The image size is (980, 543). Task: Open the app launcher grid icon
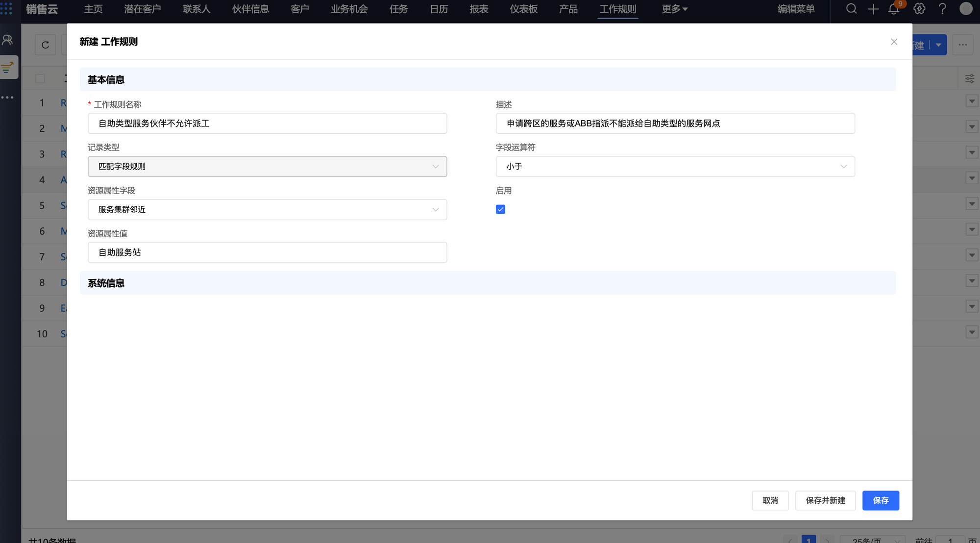coord(6,9)
